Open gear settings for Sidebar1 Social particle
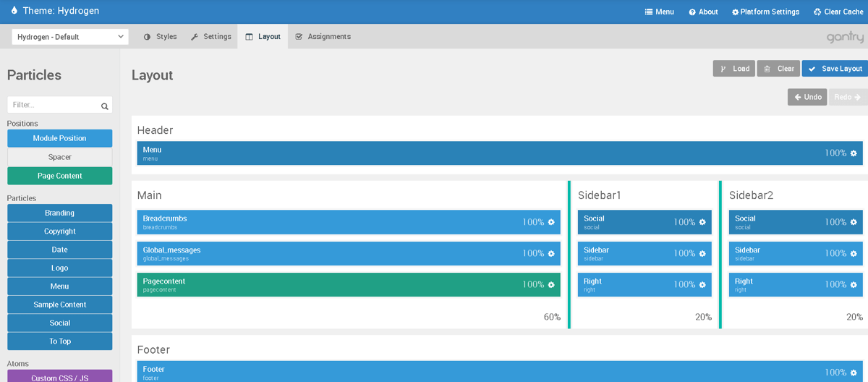Image resolution: width=868 pixels, height=382 pixels. tap(702, 222)
